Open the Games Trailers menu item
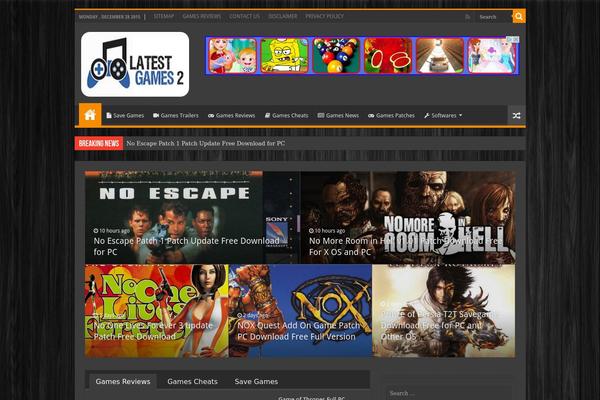Viewport: 600px width, 400px height. [176, 115]
